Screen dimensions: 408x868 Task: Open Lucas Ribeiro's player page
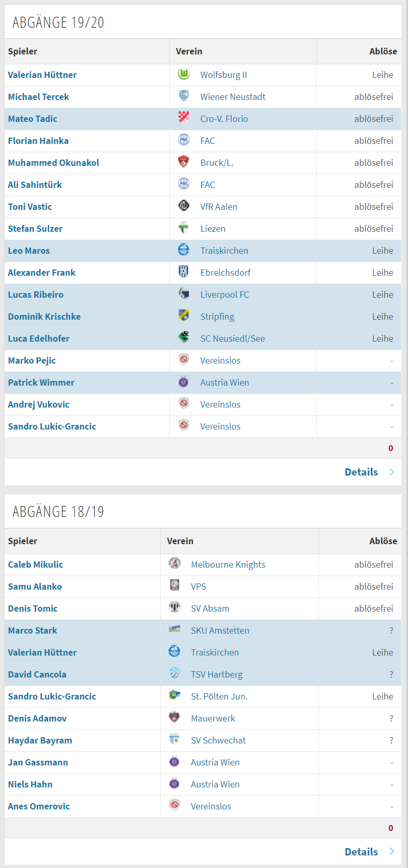click(36, 295)
